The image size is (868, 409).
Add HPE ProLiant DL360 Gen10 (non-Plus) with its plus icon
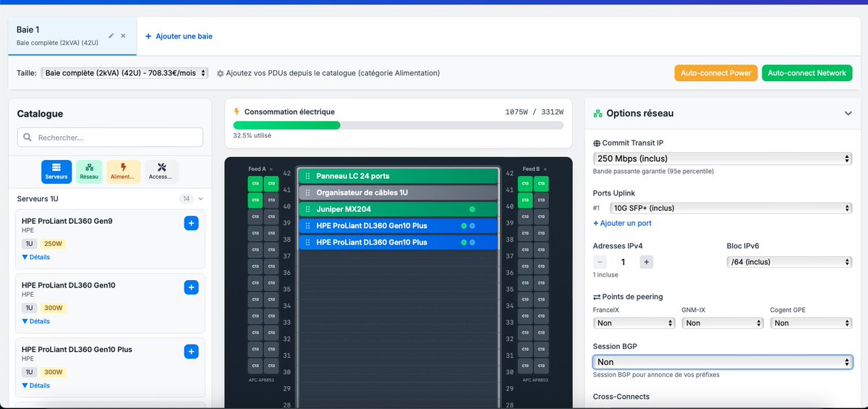[191, 287]
